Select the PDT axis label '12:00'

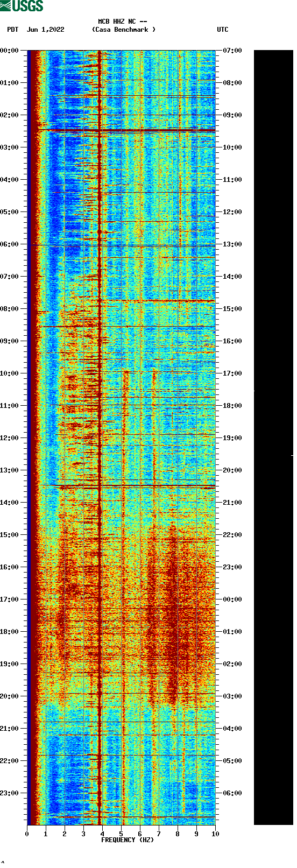9,438
